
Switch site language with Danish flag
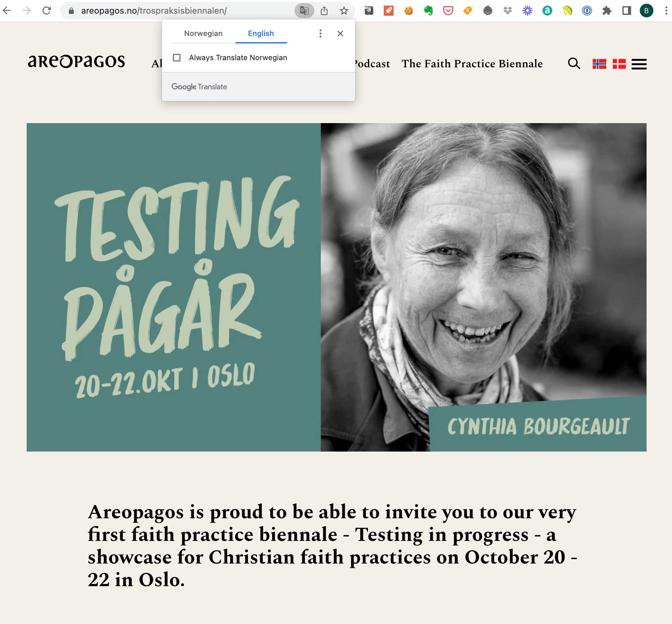(619, 64)
